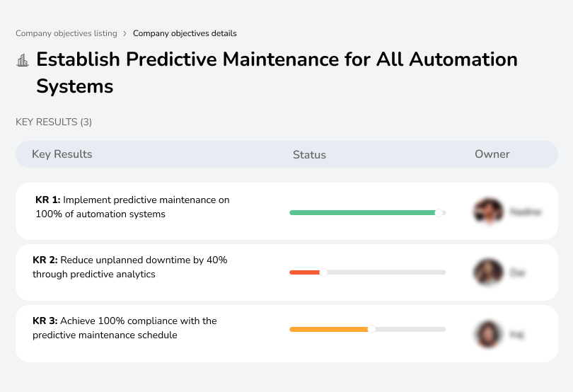Open KR 3 Achieve 100% compliance row text
The height and width of the screenshot is (392, 573).
125,328
